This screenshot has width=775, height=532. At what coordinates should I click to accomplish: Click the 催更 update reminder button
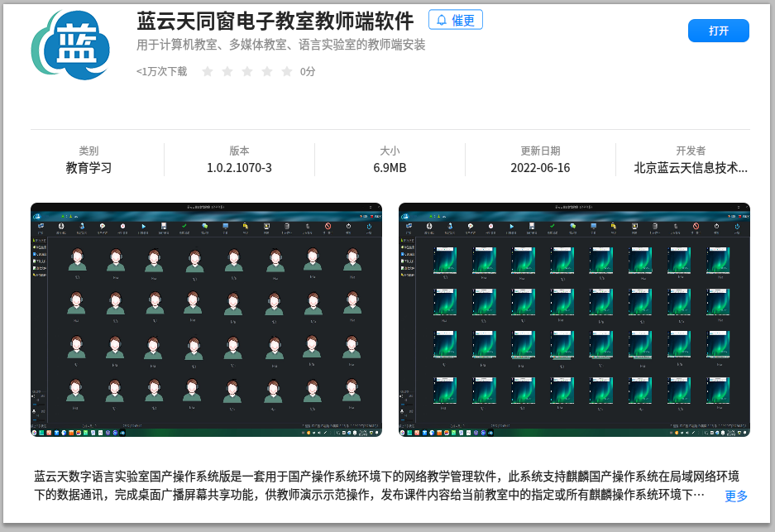pyautogui.click(x=455, y=20)
